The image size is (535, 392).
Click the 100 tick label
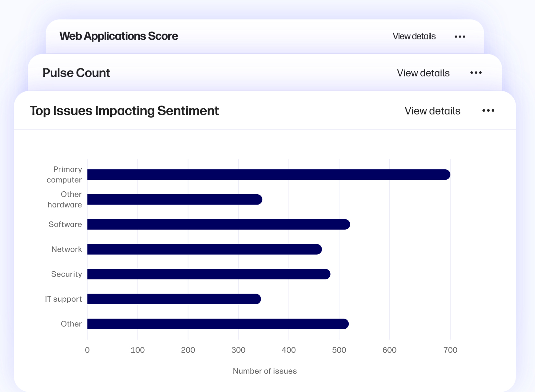(x=138, y=350)
